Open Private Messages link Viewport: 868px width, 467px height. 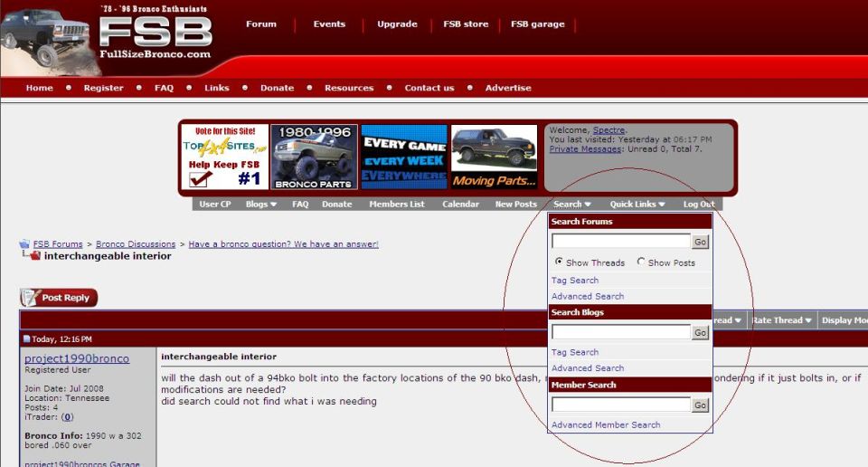tap(585, 149)
